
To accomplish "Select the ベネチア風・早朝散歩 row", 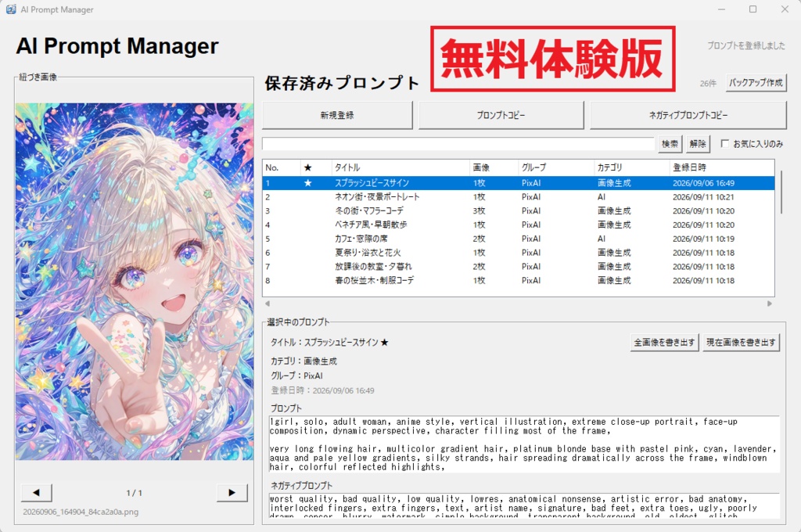I will [519, 225].
